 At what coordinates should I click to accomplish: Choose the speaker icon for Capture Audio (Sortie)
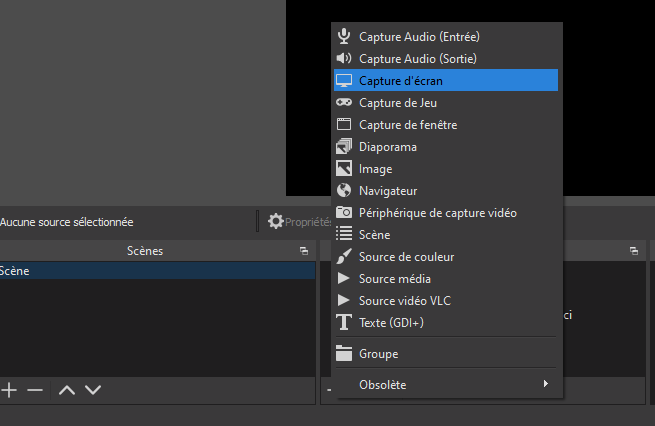click(344, 58)
